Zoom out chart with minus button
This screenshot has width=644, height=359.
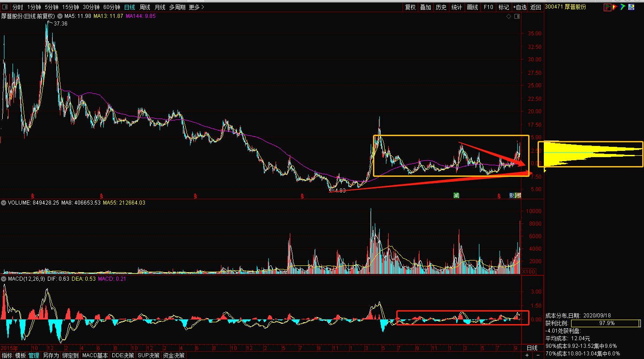(538, 355)
